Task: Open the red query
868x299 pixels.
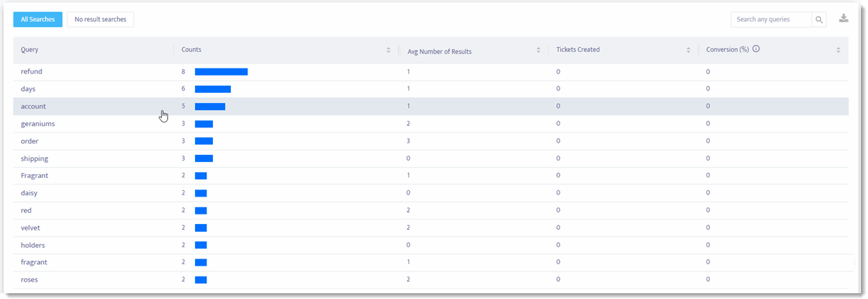Action: point(26,210)
